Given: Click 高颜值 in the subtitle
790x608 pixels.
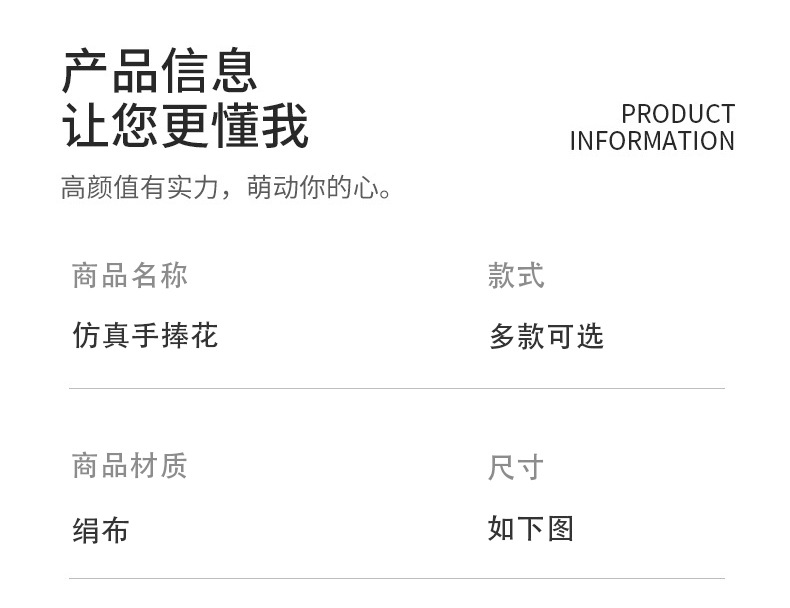Looking at the screenshot, I should click(x=100, y=187).
